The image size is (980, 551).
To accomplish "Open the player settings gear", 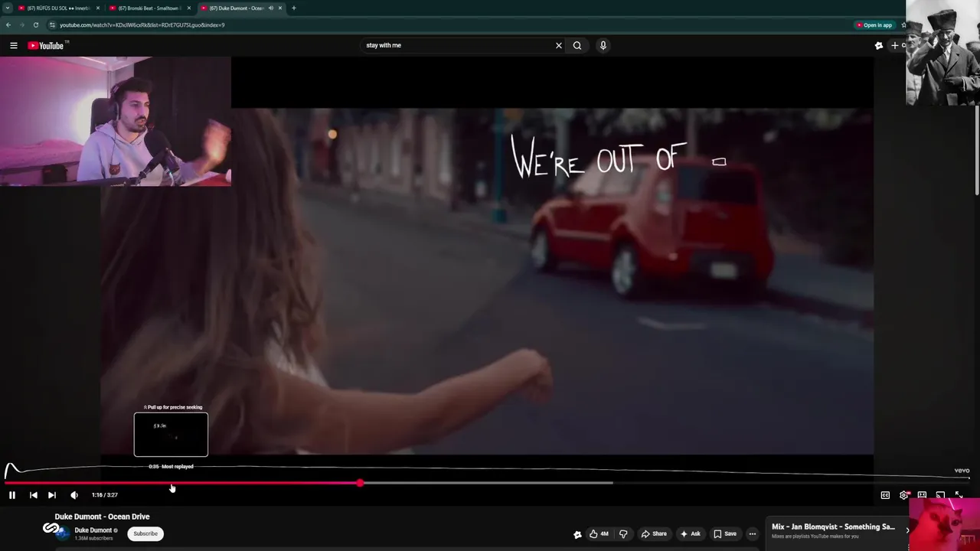I will (x=903, y=495).
